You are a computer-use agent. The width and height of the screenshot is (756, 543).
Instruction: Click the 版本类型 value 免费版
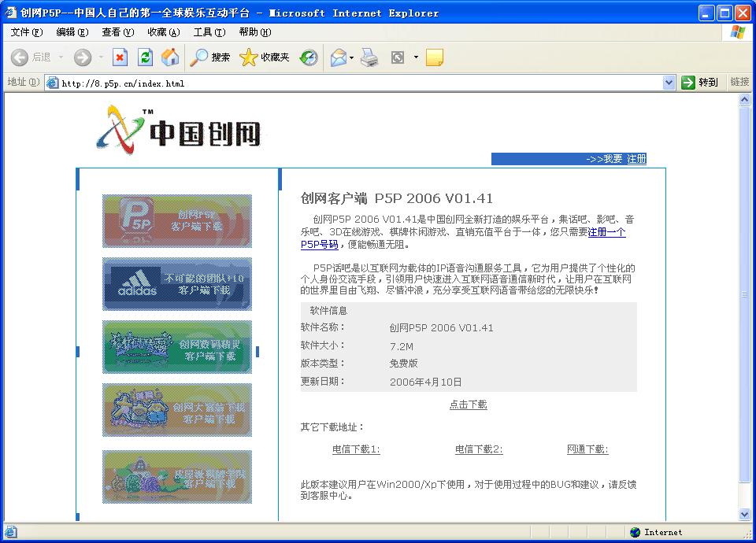point(403,364)
